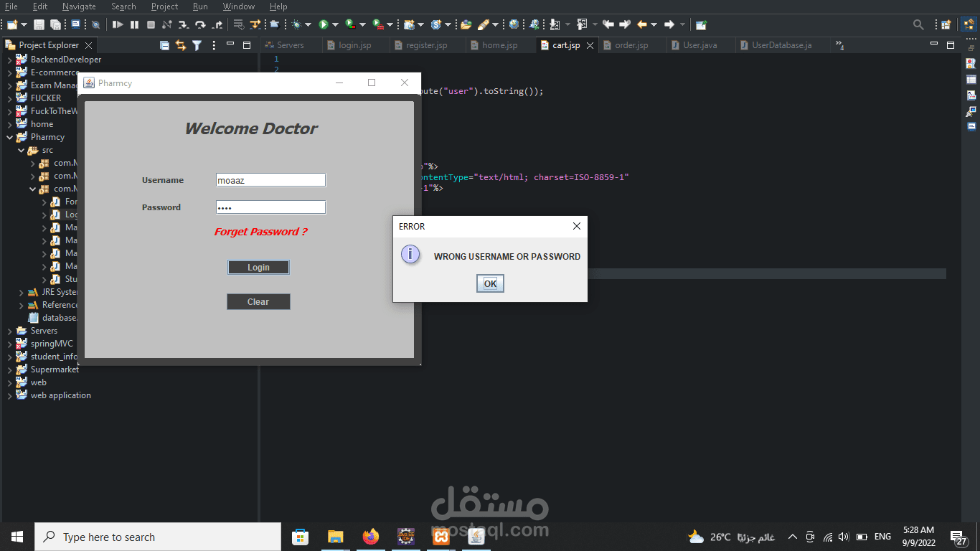This screenshot has width=980, height=551.
Task: Click the Suspend debug icon
Action: pos(134,24)
